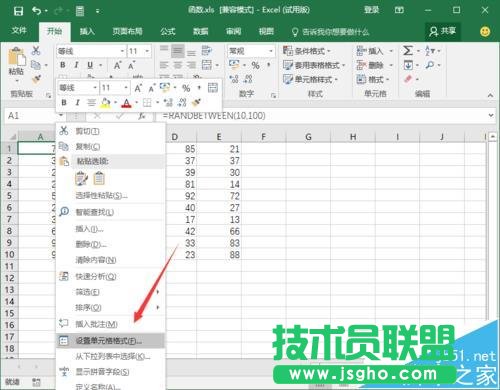
Task: Click the ribbon display options icon in title bar
Action: click(x=399, y=10)
